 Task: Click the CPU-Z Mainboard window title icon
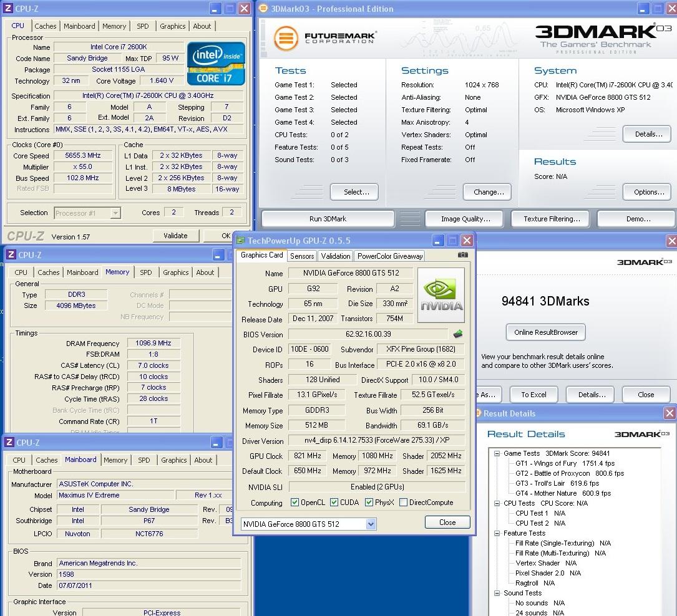(x=9, y=442)
